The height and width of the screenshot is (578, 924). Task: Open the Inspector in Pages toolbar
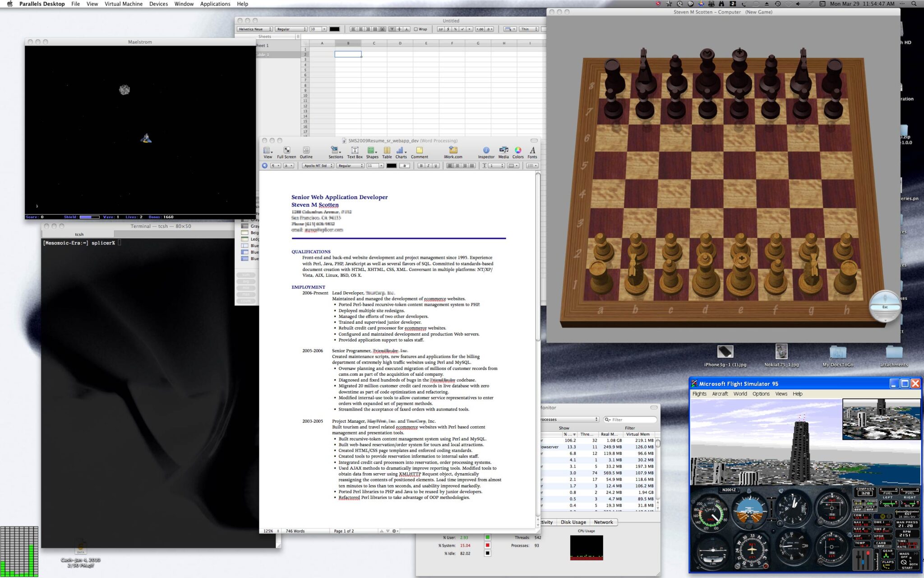[486, 150]
